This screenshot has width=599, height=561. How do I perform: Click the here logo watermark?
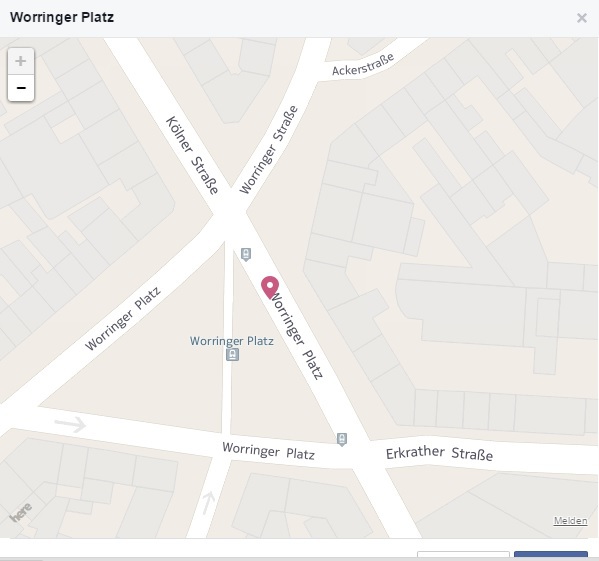coord(21,512)
